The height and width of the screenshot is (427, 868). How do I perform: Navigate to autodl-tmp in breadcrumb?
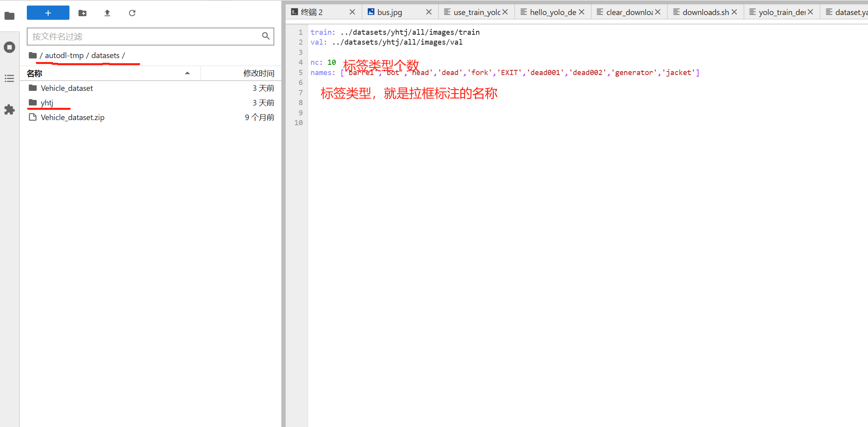coord(64,55)
